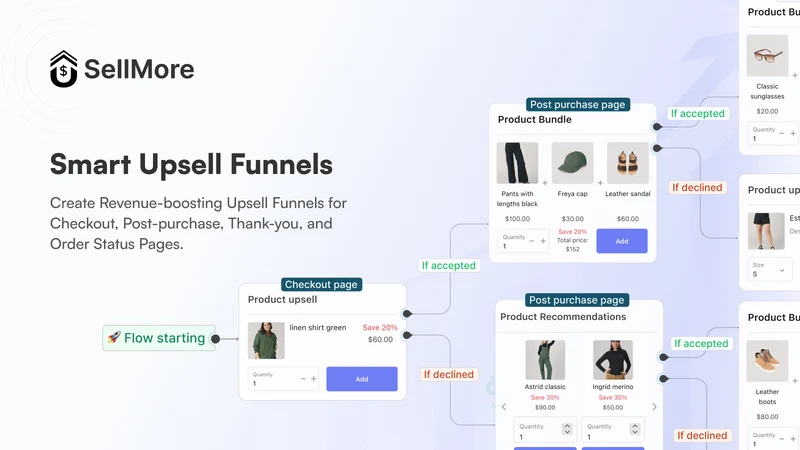Click lower connector dot of Product Bundle card

657,148
